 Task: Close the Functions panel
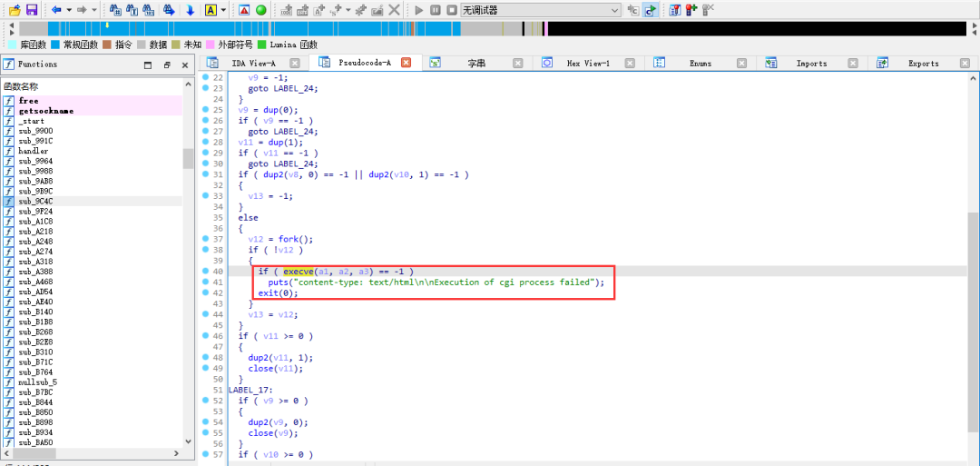(185, 65)
